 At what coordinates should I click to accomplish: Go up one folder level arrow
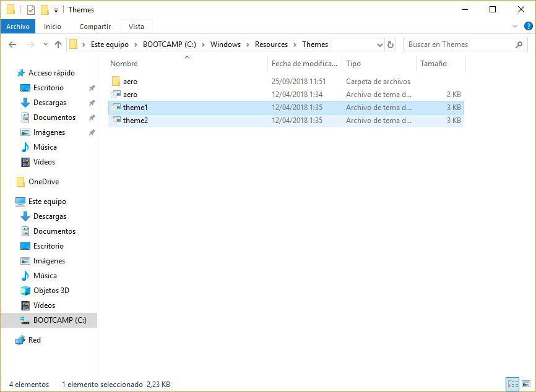pyautogui.click(x=58, y=45)
